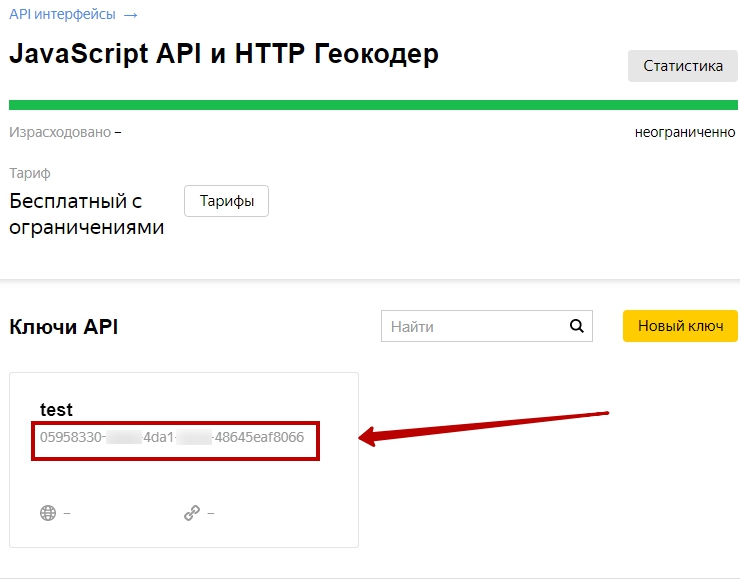Click the Тариф label
740x587 pixels.
pyautogui.click(x=30, y=173)
